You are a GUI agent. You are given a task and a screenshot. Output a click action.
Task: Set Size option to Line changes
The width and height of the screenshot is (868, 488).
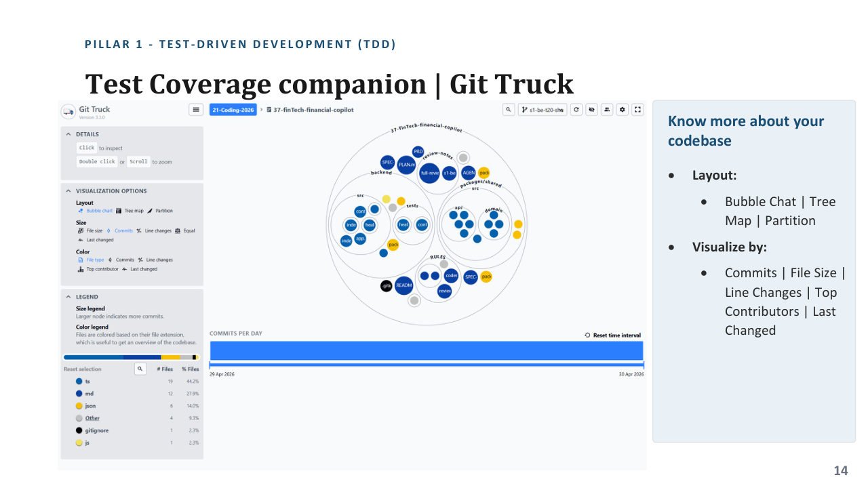coord(154,230)
